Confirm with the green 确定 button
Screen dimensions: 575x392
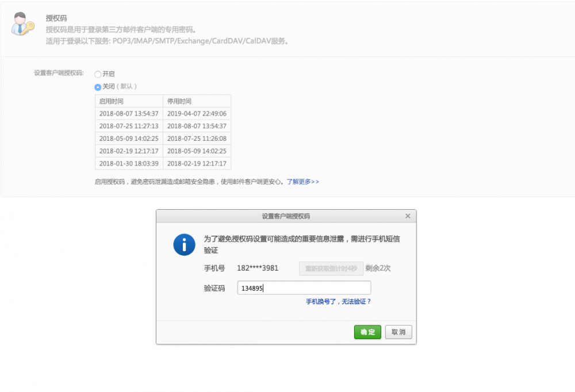(x=367, y=332)
